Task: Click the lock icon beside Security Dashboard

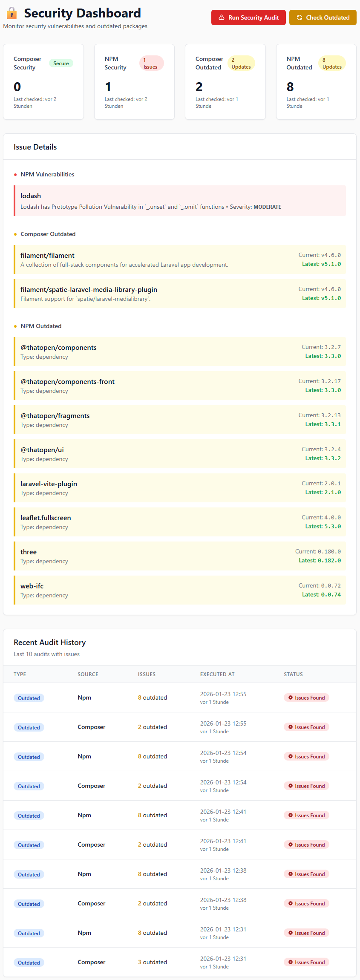Action: click(12, 13)
